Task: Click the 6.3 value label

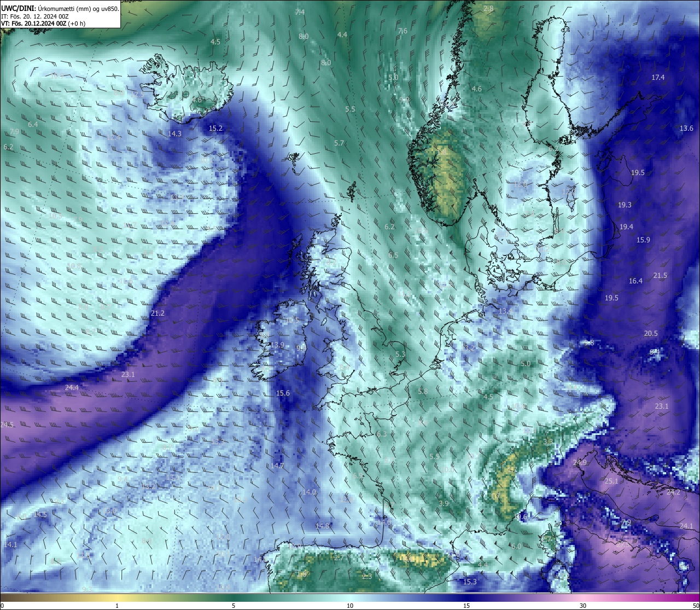Action: point(382,434)
